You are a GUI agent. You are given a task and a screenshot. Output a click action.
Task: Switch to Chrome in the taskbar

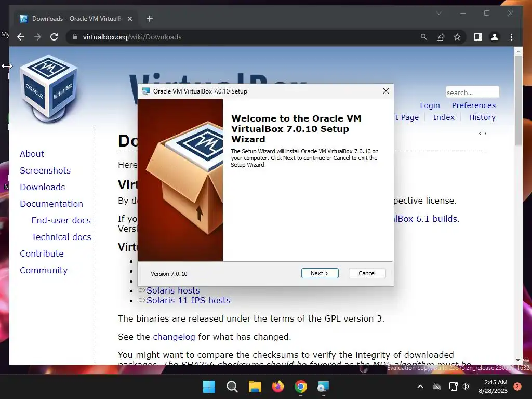[x=301, y=387]
